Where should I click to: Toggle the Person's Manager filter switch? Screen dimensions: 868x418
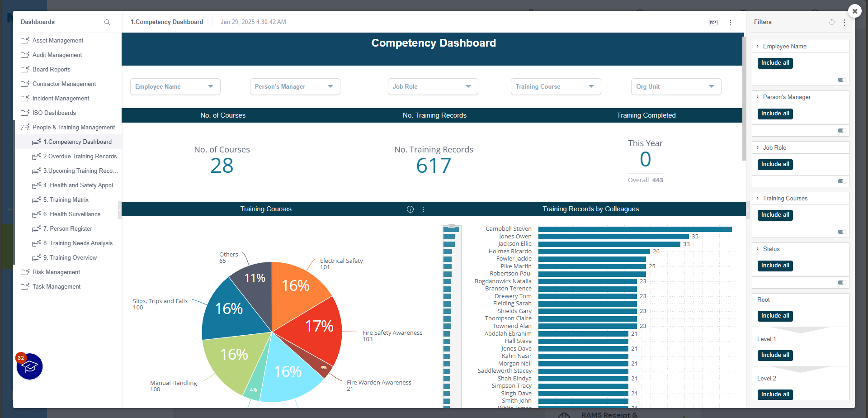pyautogui.click(x=842, y=131)
